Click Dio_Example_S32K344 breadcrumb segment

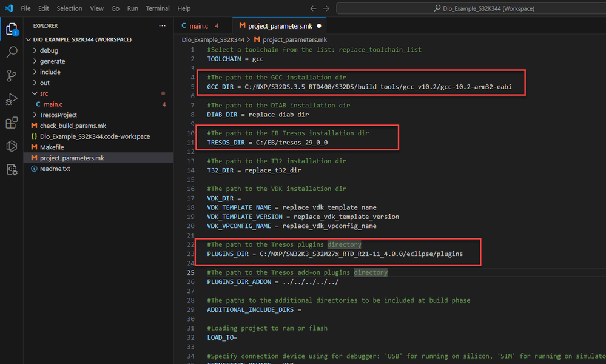coord(213,39)
